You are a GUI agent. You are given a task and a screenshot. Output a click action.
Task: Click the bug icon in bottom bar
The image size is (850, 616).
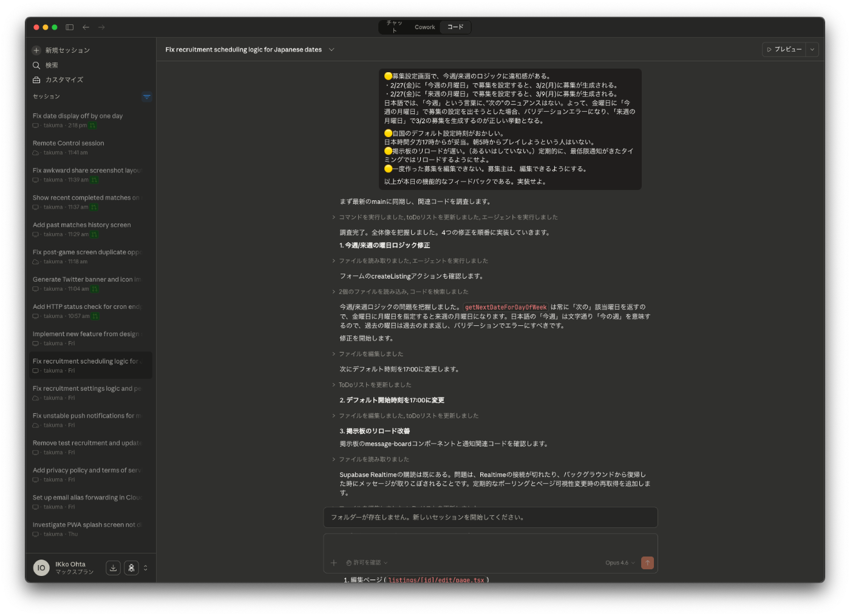[x=131, y=568]
